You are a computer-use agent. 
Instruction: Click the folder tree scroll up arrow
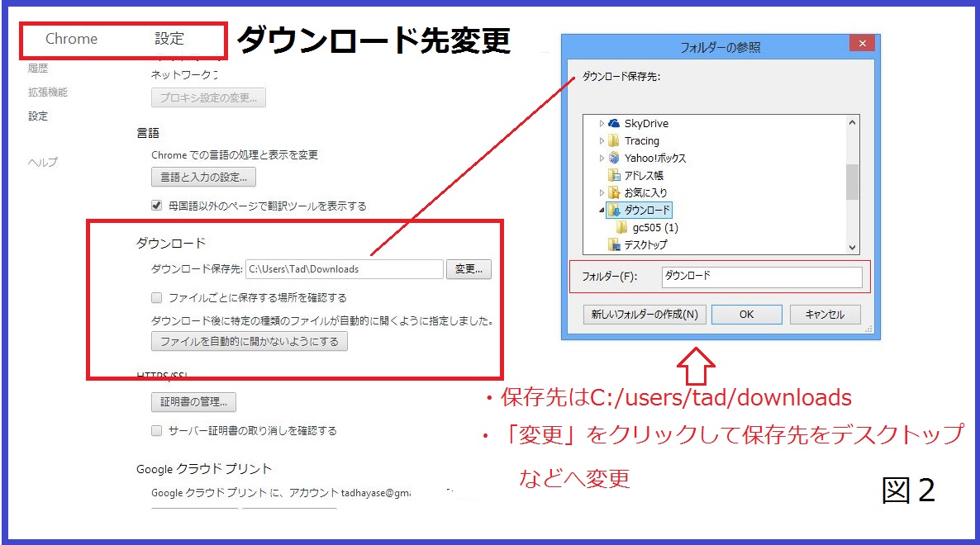coord(852,122)
